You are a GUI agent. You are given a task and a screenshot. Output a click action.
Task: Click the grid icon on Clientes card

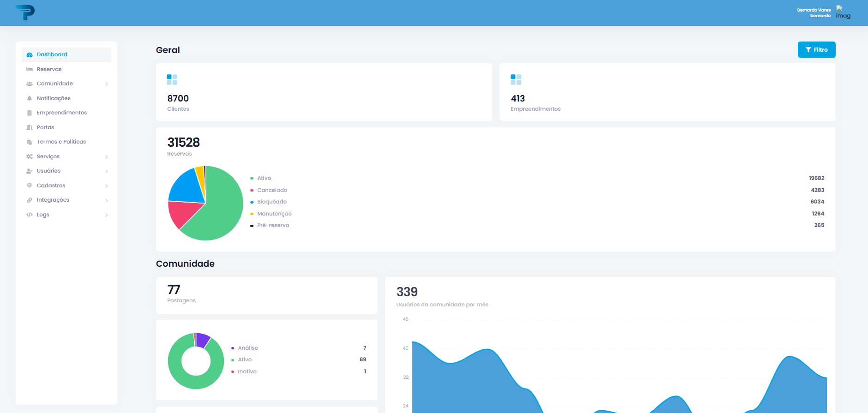pos(172,79)
